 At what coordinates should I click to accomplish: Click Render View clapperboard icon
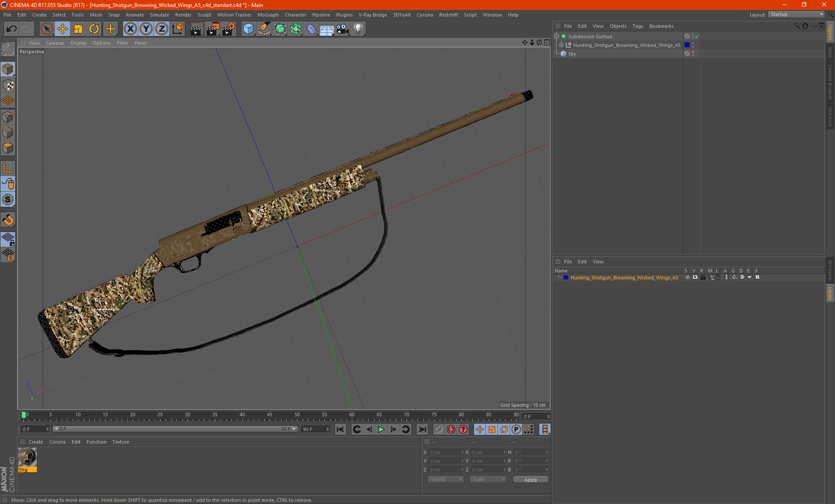point(197,29)
